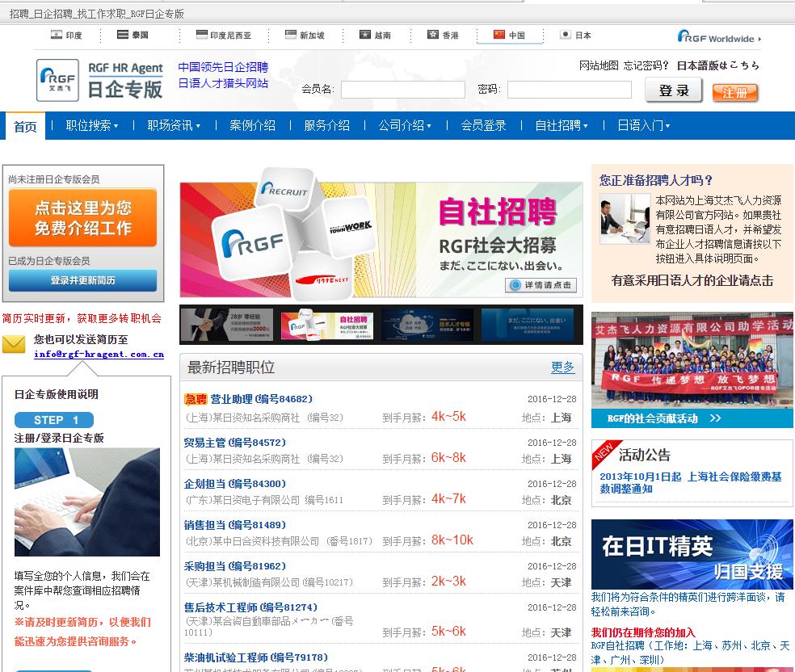Open job 销售担当 (编号81489)

pyautogui.click(x=235, y=524)
